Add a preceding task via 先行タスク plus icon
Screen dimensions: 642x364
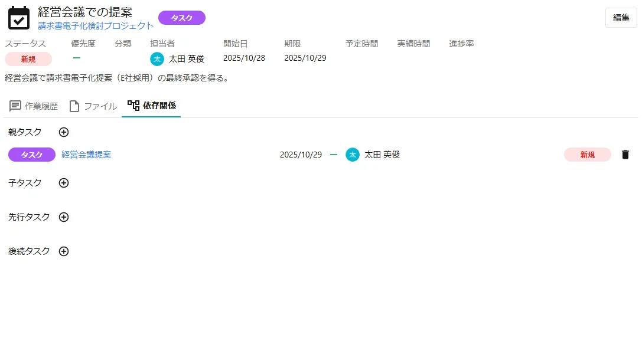[x=64, y=217]
